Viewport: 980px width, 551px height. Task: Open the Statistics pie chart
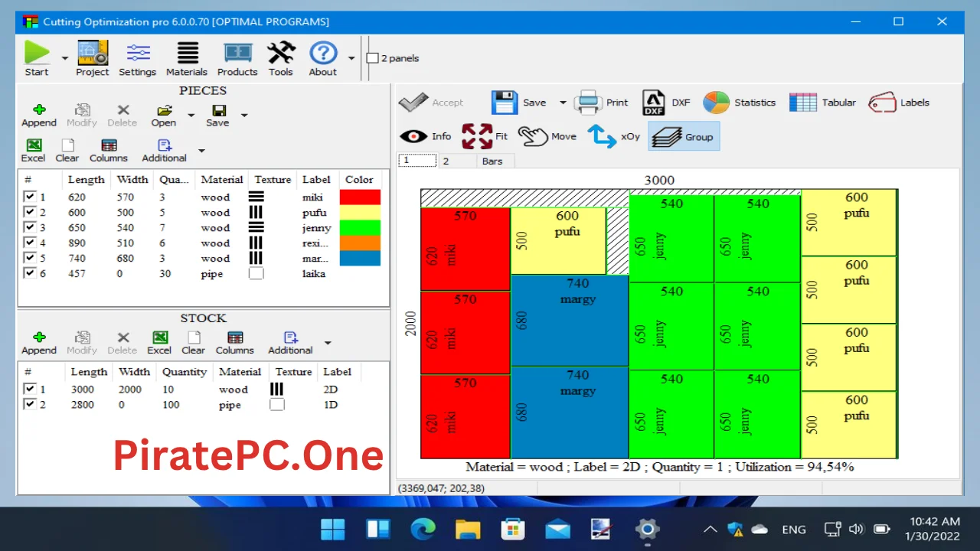click(739, 103)
